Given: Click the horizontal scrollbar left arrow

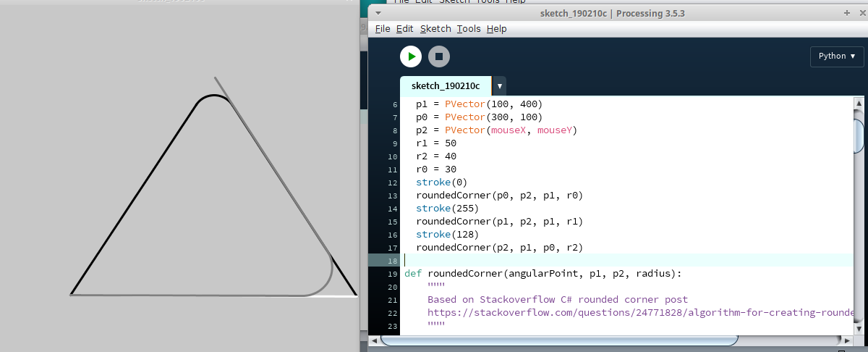Looking at the screenshot, I should [x=374, y=340].
